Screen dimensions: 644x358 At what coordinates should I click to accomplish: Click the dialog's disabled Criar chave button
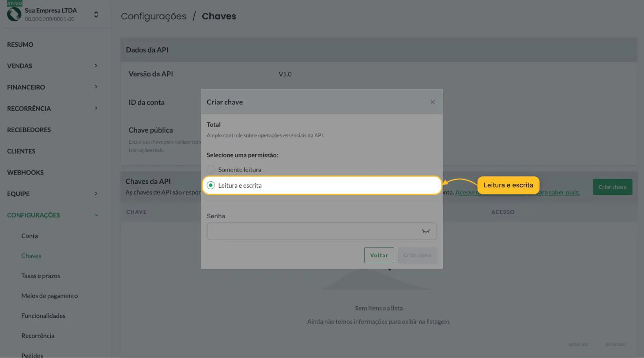coord(417,255)
